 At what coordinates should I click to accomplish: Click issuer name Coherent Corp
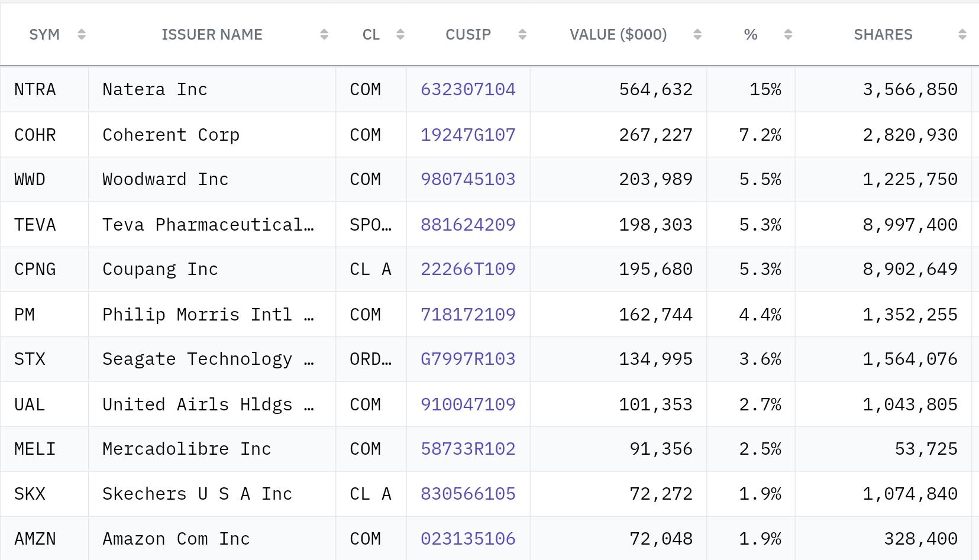click(x=171, y=135)
